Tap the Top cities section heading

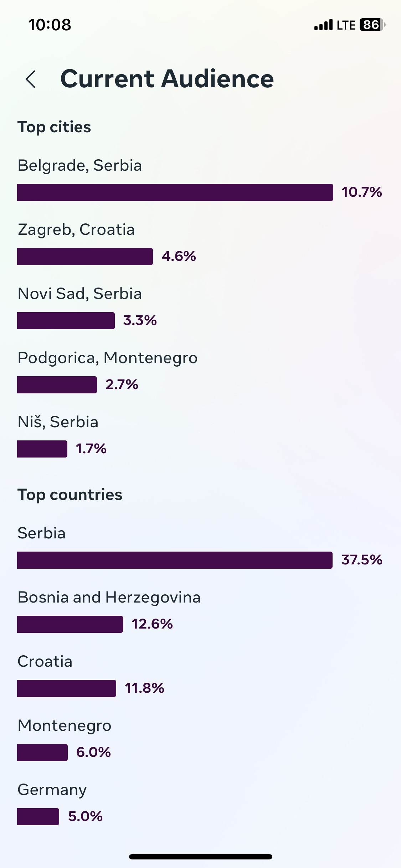(54, 127)
